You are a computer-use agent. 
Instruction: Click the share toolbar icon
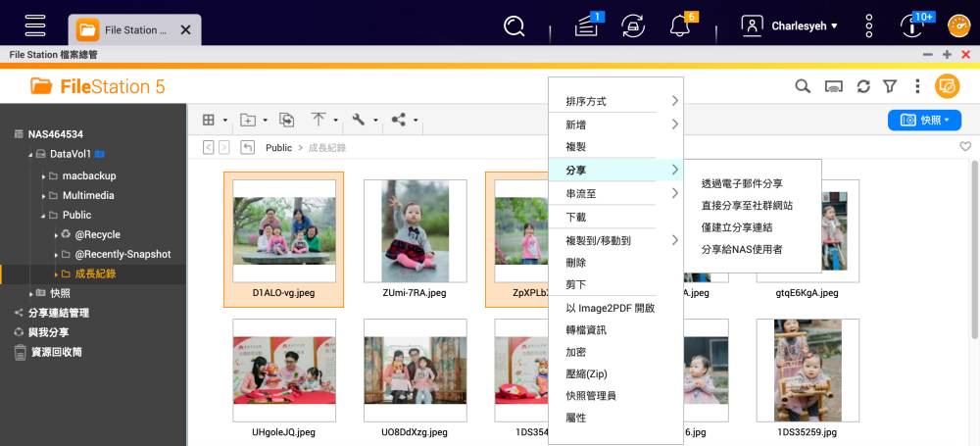pyautogui.click(x=399, y=120)
